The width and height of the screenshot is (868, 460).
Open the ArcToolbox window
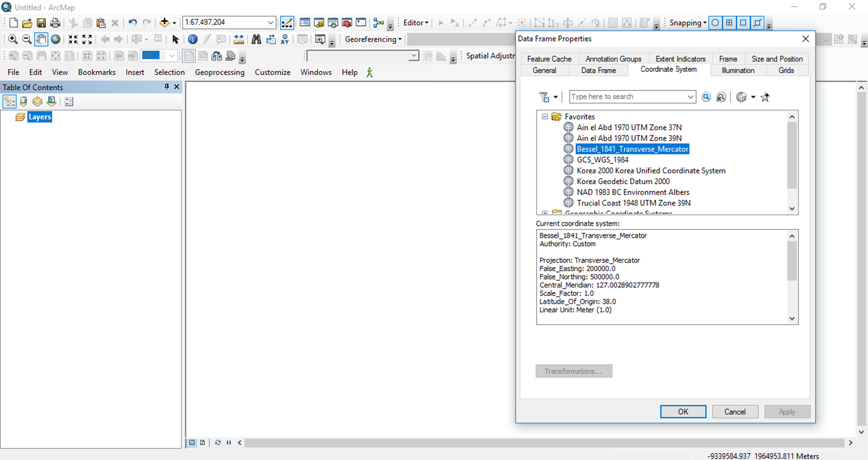click(347, 23)
